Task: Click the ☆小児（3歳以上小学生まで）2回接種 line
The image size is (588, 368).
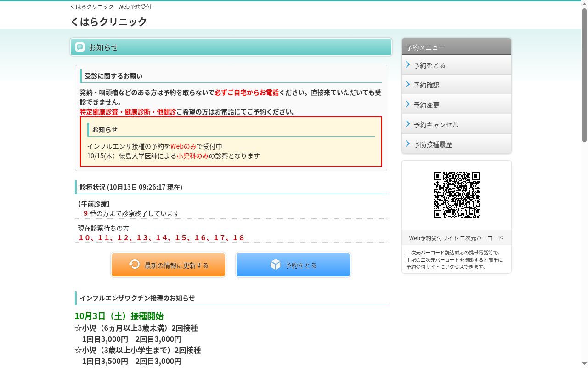Action: 138,350
